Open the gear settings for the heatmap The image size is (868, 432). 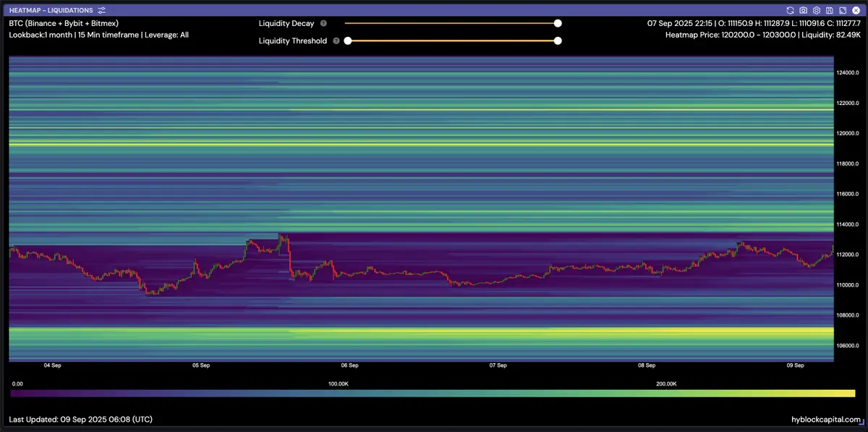[x=816, y=11]
